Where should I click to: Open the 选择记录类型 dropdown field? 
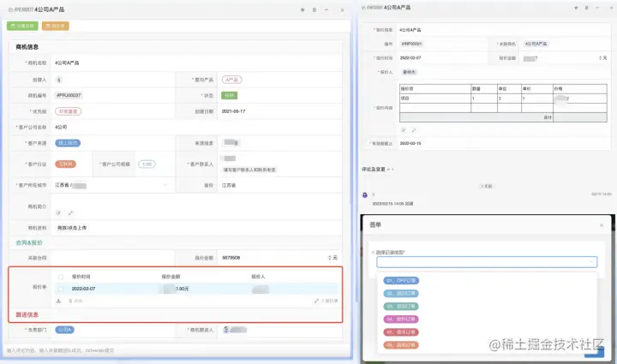[x=487, y=262]
